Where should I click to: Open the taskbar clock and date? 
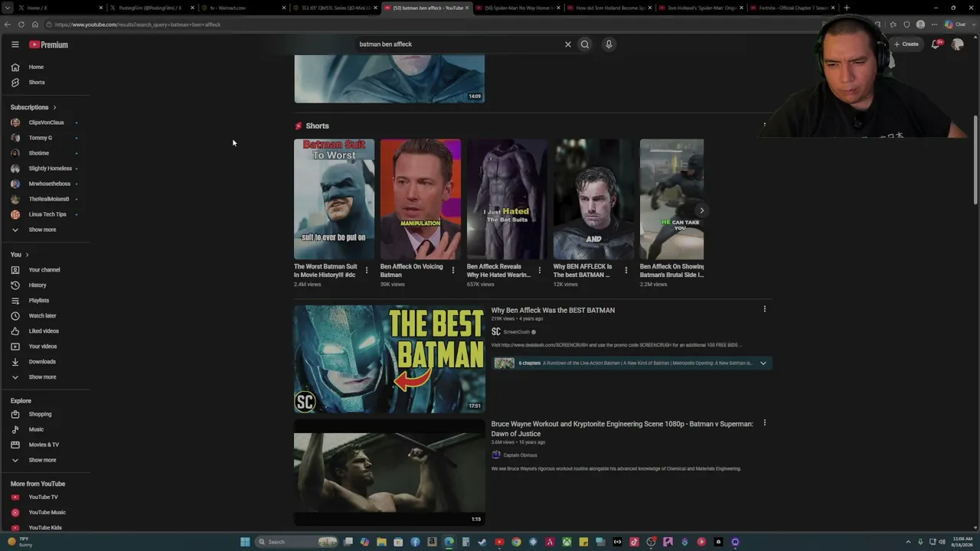point(962,542)
